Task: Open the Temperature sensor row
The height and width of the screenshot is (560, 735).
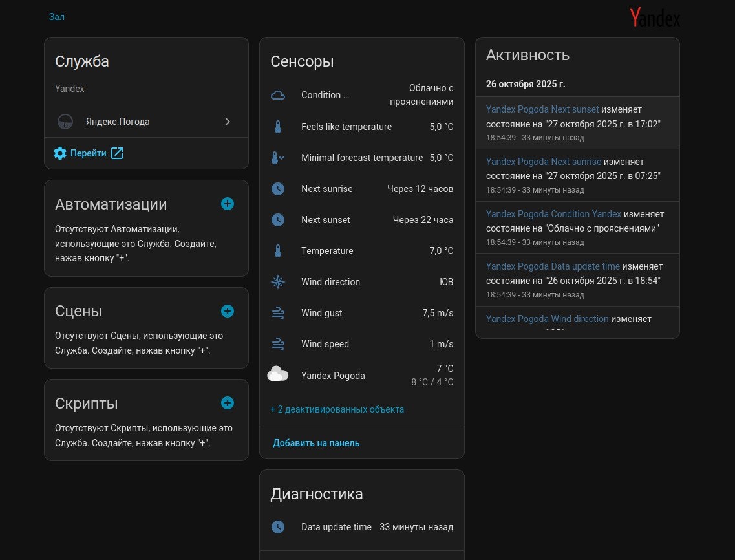Action: (361, 251)
